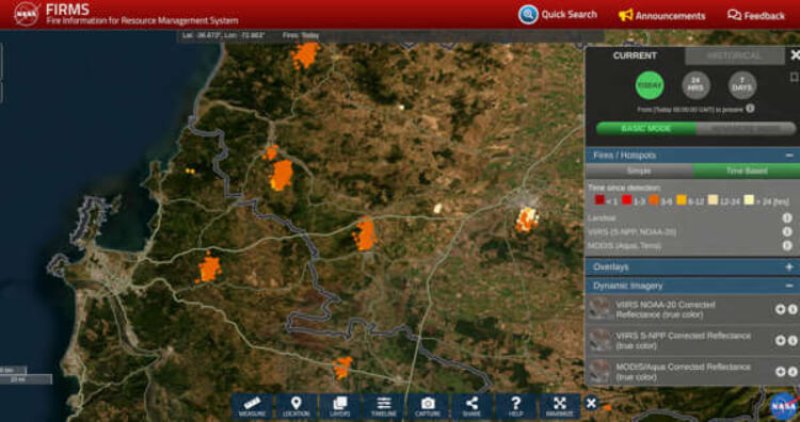Open the Share tool
The height and width of the screenshot is (422, 800).
(x=471, y=407)
